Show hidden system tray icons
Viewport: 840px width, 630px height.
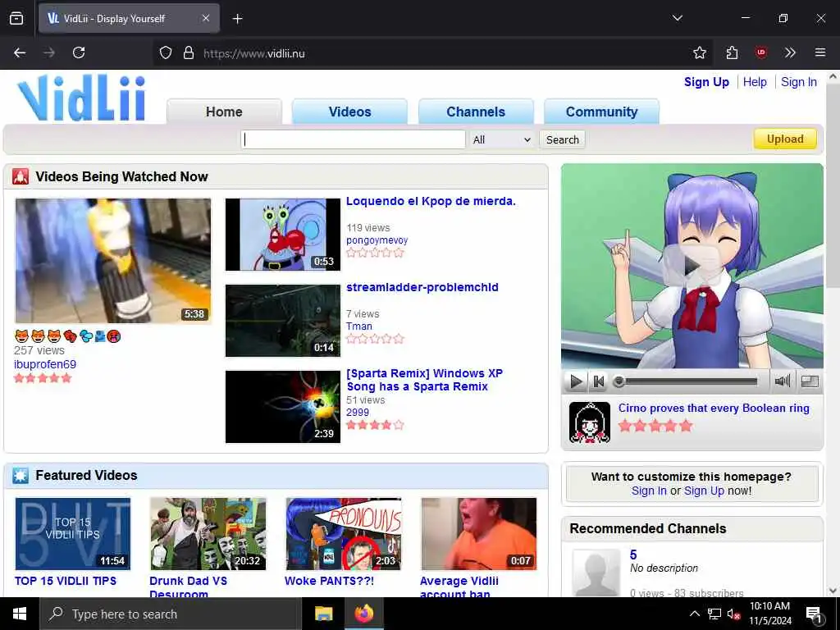(694, 614)
